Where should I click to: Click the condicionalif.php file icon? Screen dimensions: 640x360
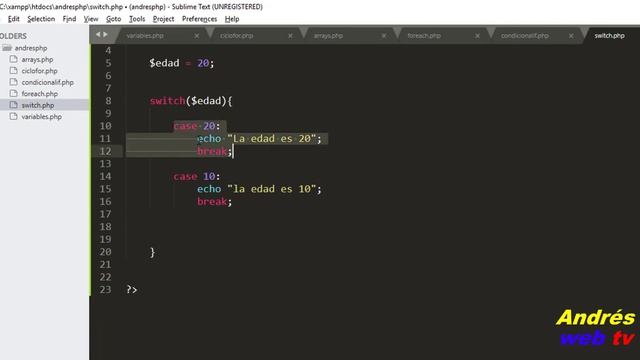13,82
